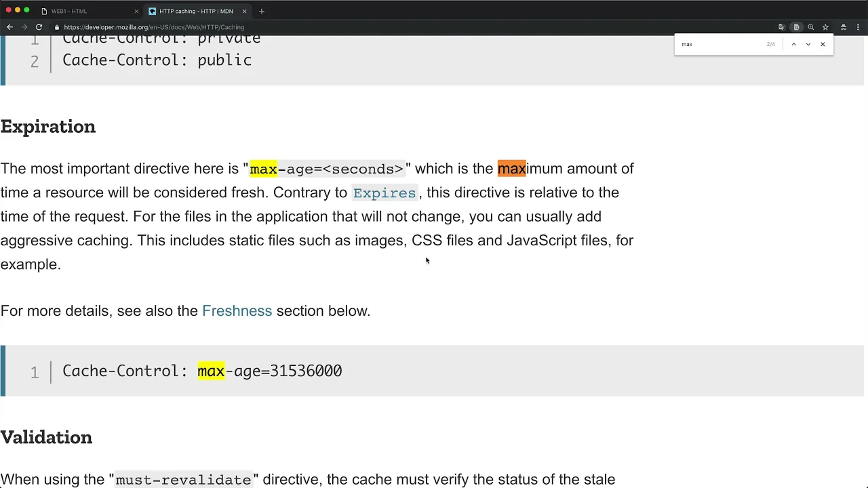Close the find bar
Viewport: 868px width, 488px height.
pyautogui.click(x=823, y=44)
